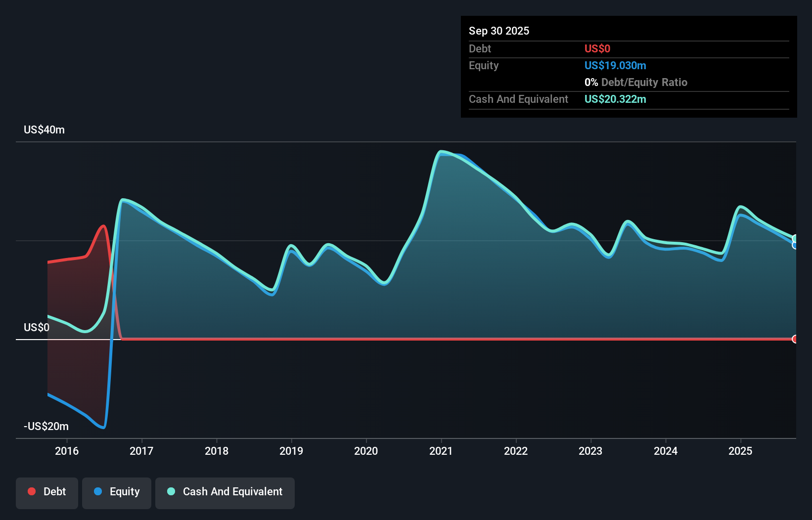This screenshot has width=812, height=520.
Task: Click the 2022 x-axis label
Action: click(x=516, y=451)
